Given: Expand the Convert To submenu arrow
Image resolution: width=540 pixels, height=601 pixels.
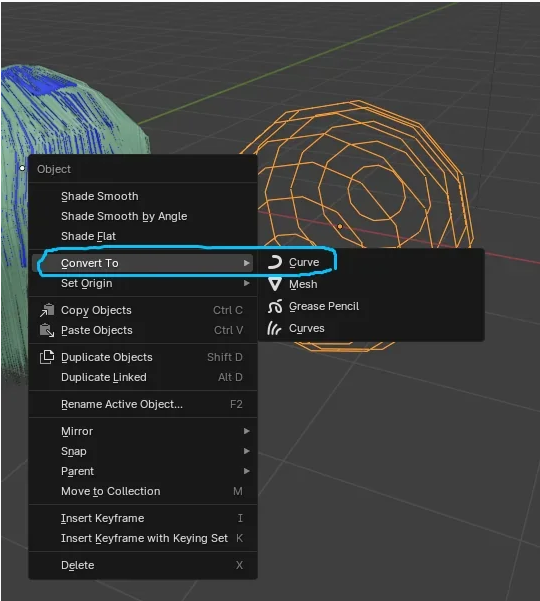Looking at the screenshot, I should [246, 263].
